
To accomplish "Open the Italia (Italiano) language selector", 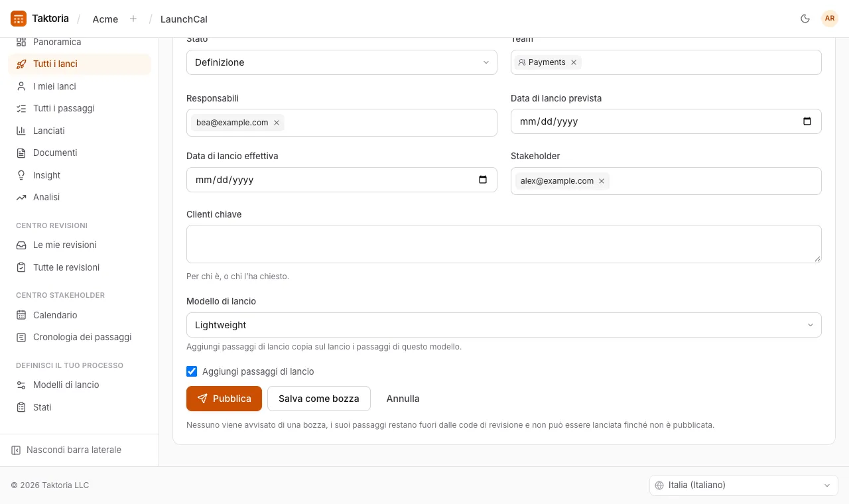I will tap(744, 485).
